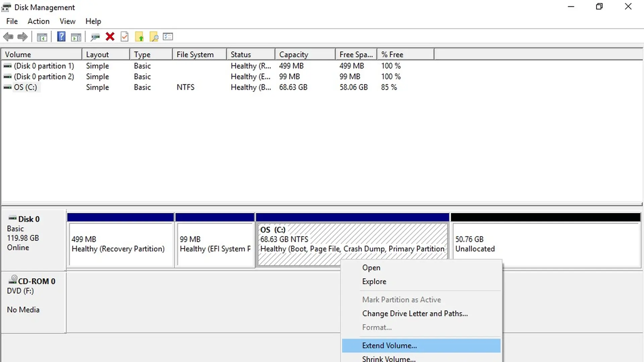Sort by the File System column header

point(200,54)
